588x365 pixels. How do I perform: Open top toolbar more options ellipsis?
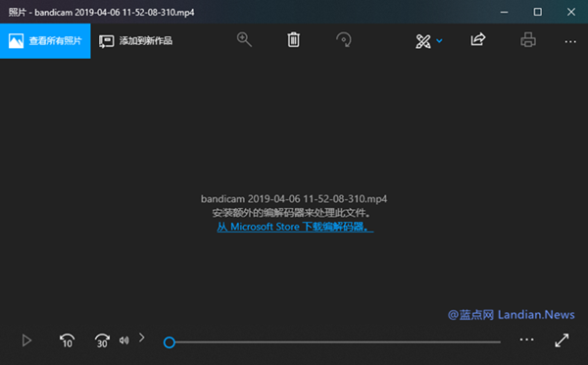tap(570, 41)
